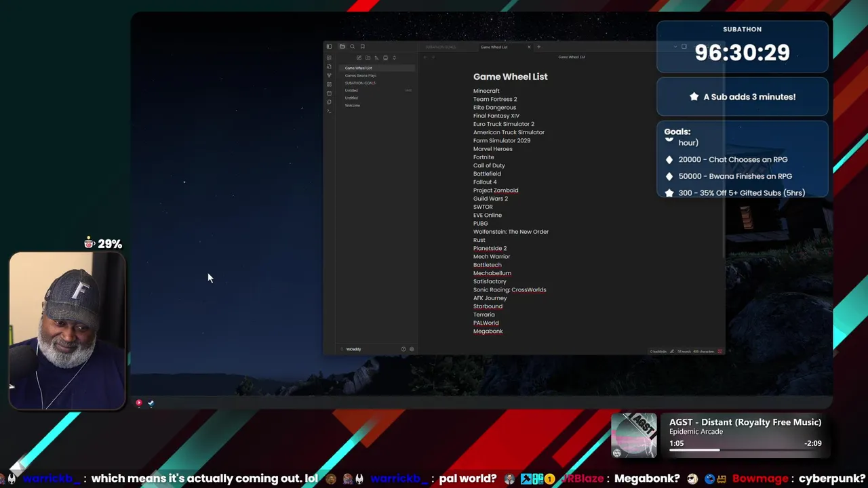This screenshot has height=488, width=868.
Task: Click the American Truck Simulator line
Action: pyautogui.click(x=509, y=132)
